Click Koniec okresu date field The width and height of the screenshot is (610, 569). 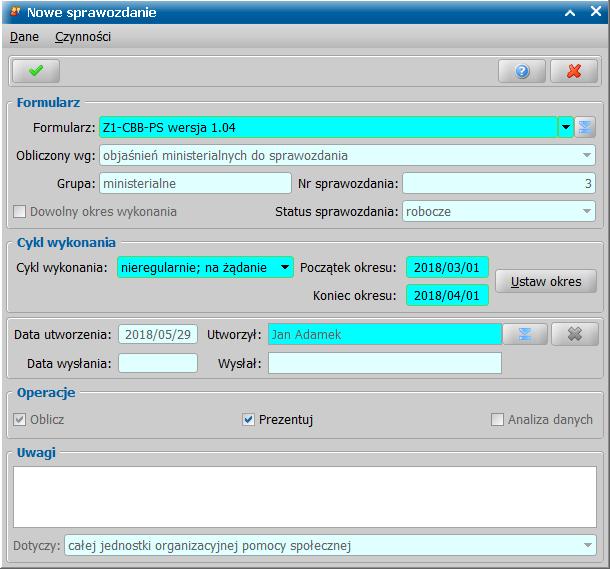(447, 295)
